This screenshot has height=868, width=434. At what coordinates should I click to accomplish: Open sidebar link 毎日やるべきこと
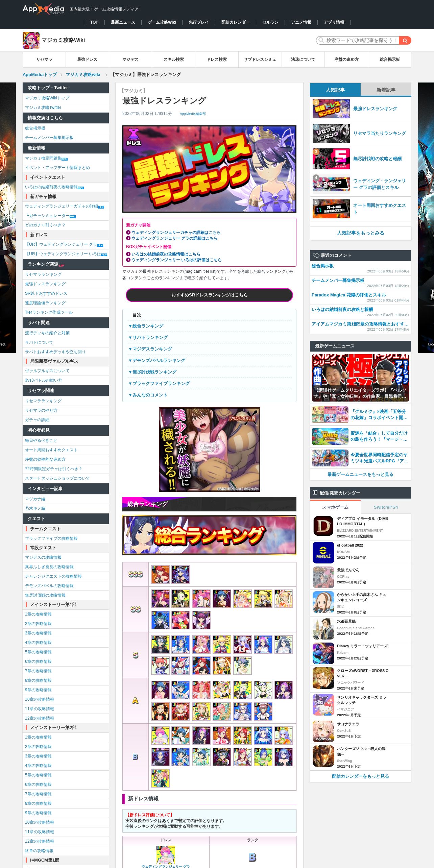(41, 440)
